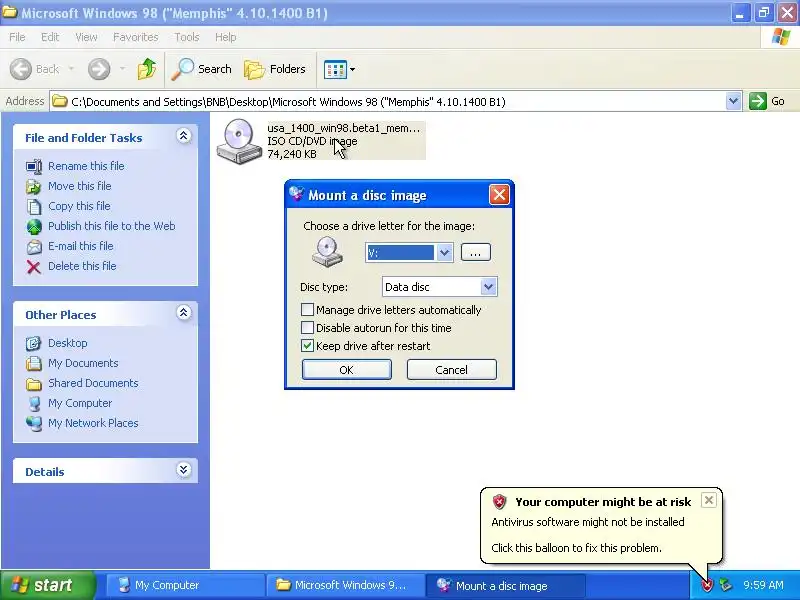Click the green tray icon beside clock

click(x=725, y=585)
